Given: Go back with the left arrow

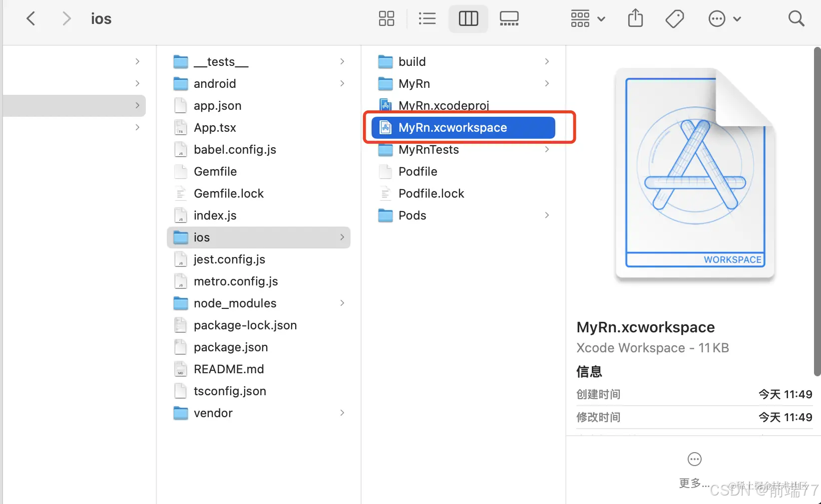Looking at the screenshot, I should pos(31,19).
